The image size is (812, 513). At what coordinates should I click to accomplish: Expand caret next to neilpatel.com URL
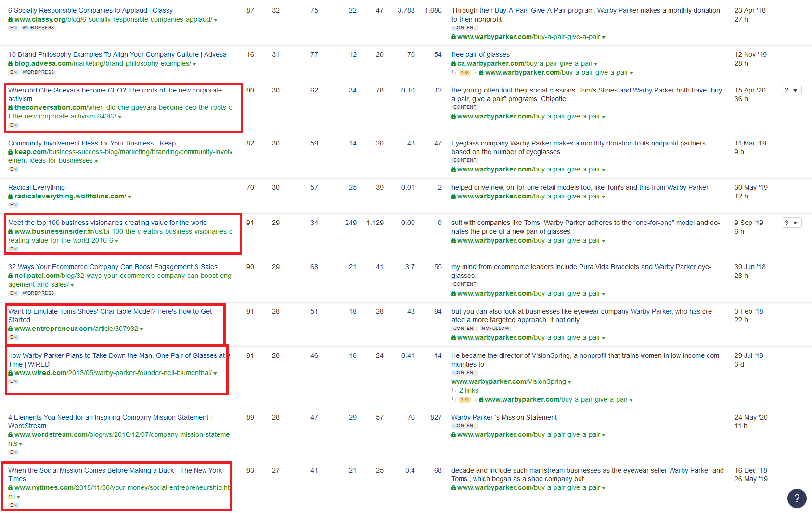click(72, 285)
